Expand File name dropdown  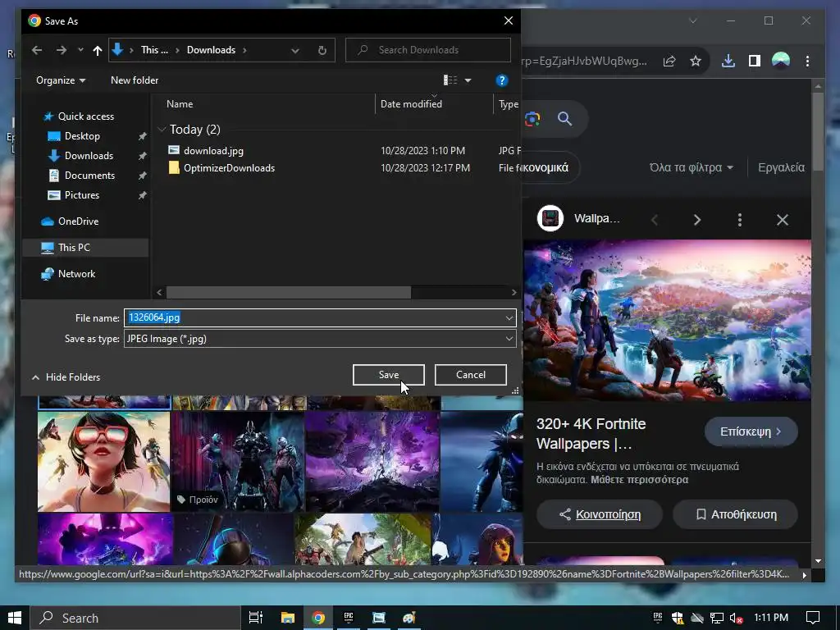[509, 317]
